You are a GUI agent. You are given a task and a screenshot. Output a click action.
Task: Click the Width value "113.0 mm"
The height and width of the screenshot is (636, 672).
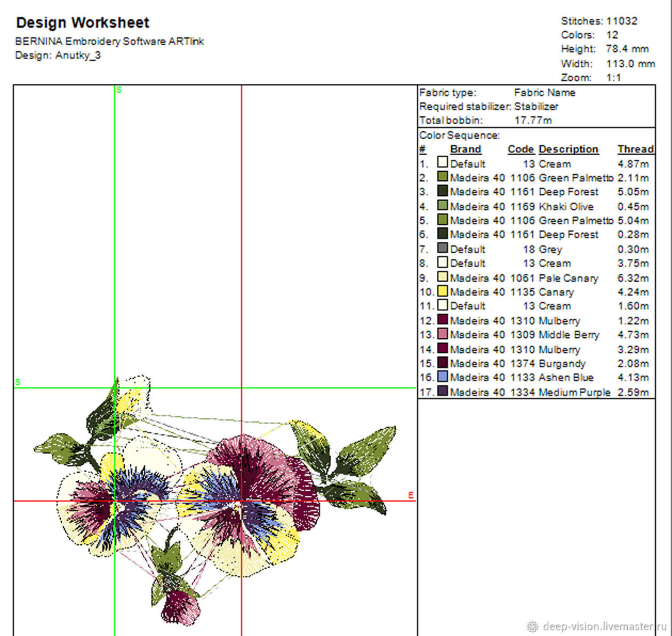coord(630,63)
